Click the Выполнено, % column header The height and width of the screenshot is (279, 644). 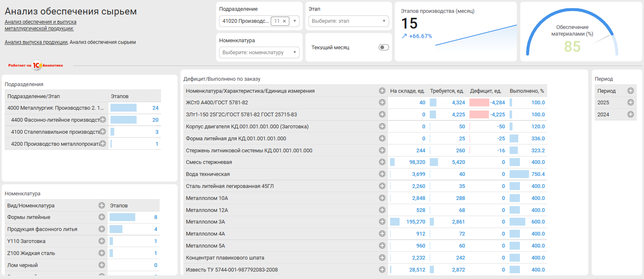(527, 91)
